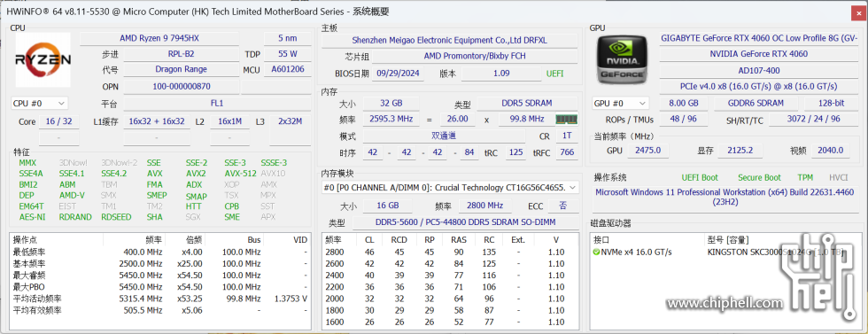Click the AMD Ryzen CPU logo
This screenshot has width=868, height=334.
[x=43, y=60]
